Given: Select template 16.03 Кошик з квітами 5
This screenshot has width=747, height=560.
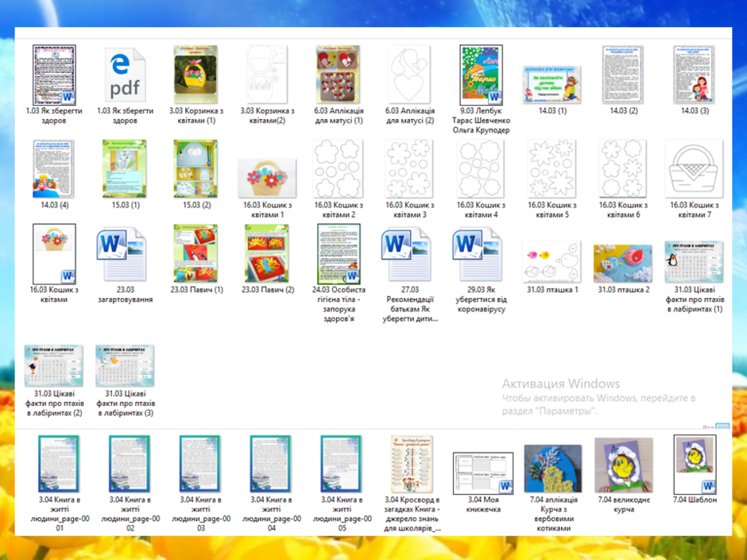Looking at the screenshot, I should pos(552,168).
